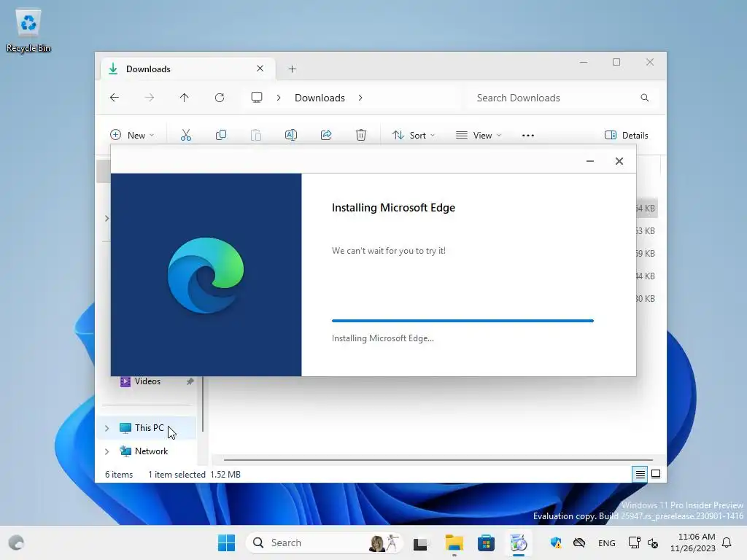This screenshot has width=747, height=560.
Task: Click the Rename icon in toolbar
Action: (291, 135)
